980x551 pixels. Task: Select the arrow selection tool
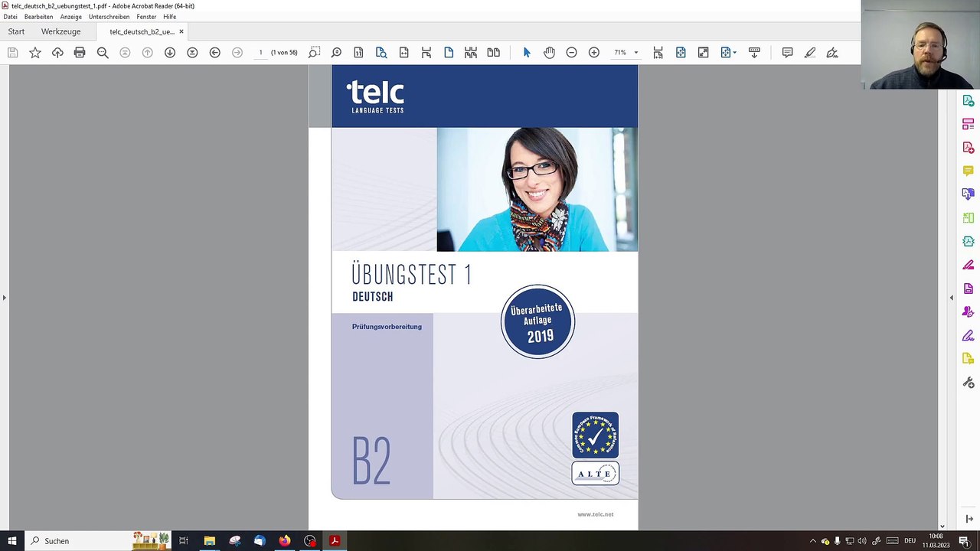[527, 52]
